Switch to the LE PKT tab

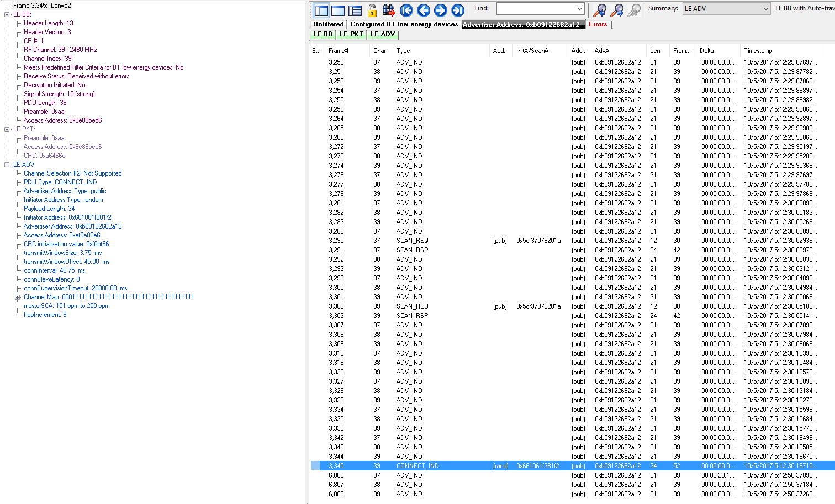351,34
